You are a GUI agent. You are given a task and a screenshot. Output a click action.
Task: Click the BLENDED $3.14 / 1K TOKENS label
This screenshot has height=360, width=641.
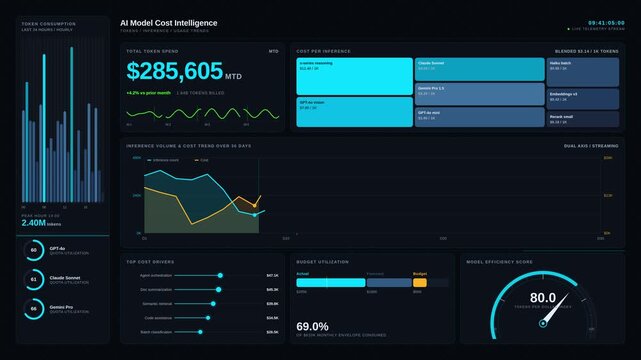point(587,51)
